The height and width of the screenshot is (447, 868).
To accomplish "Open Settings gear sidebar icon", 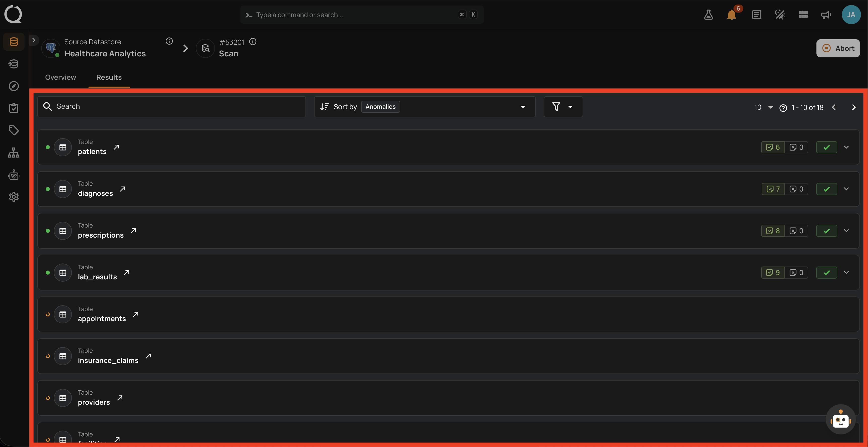I will (14, 197).
